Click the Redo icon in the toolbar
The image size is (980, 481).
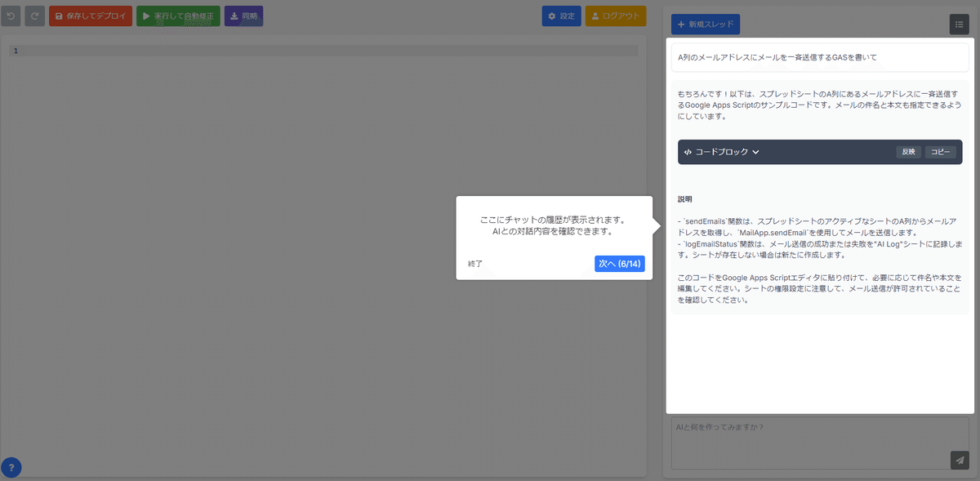click(x=33, y=15)
